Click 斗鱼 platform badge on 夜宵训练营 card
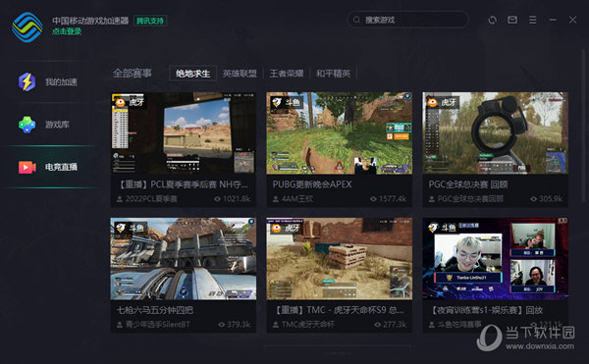Image resolution: width=589 pixels, height=364 pixels. click(x=443, y=228)
